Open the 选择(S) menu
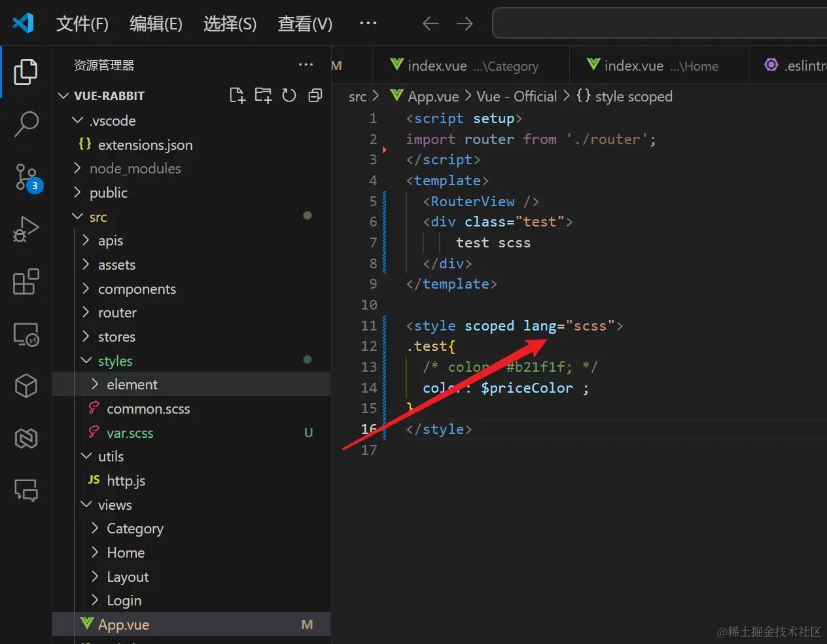The height and width of the screenshot is (644, 827). [x=230, y=24]
